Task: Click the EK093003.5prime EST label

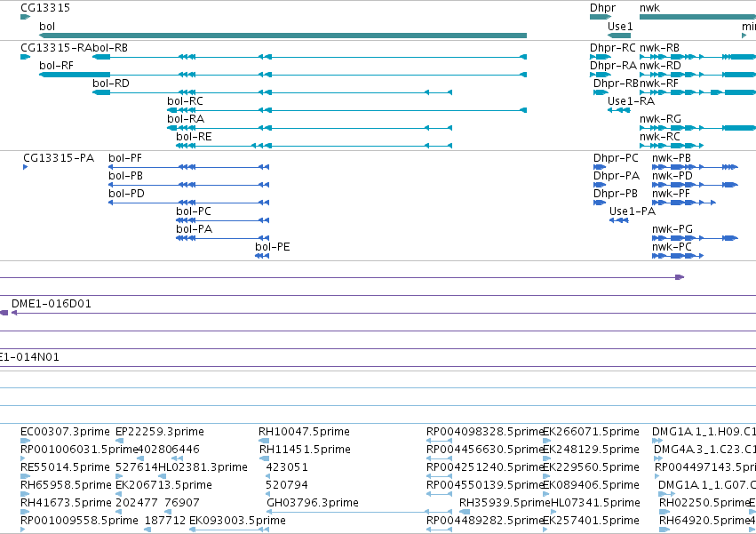Action: pos(238,521)
